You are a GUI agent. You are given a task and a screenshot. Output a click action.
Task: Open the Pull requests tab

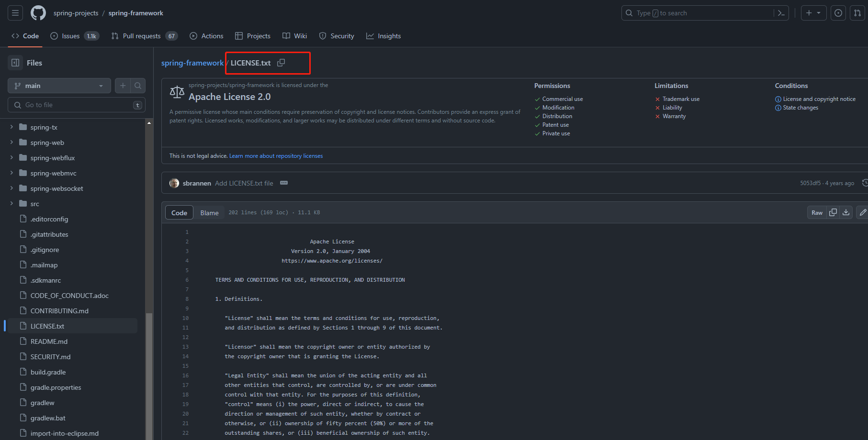(144, 36)
